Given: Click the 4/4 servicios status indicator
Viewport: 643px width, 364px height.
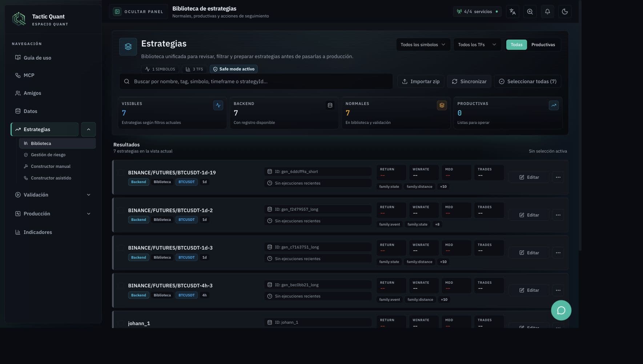Looking at the screenshot, I should click(x=477, y=12).
